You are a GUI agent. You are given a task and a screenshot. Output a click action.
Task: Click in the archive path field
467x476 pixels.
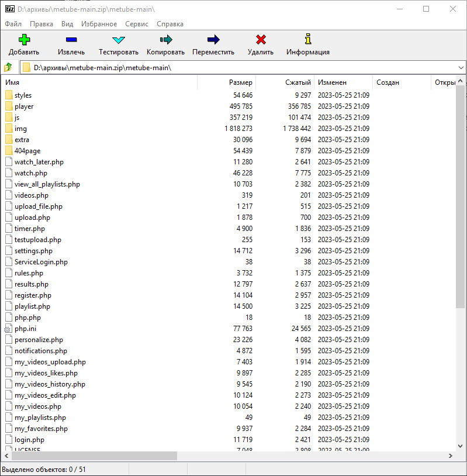(x=234, y=68)
